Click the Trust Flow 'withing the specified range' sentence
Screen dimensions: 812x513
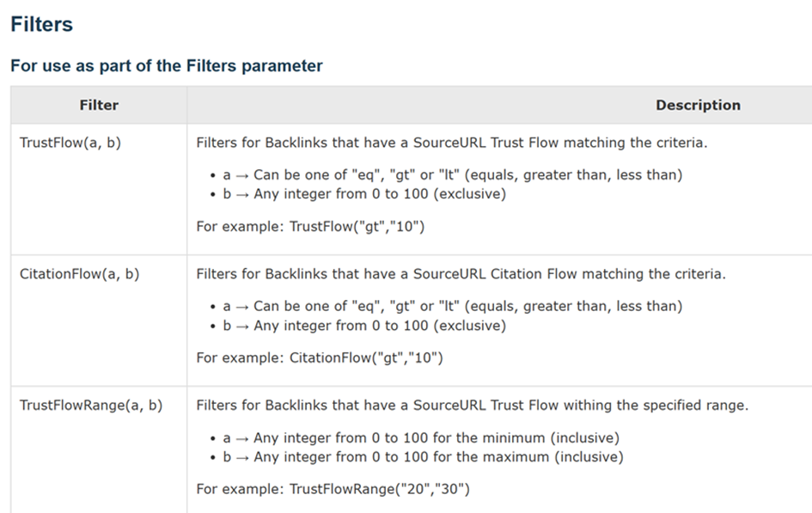(x=472, y=406)
